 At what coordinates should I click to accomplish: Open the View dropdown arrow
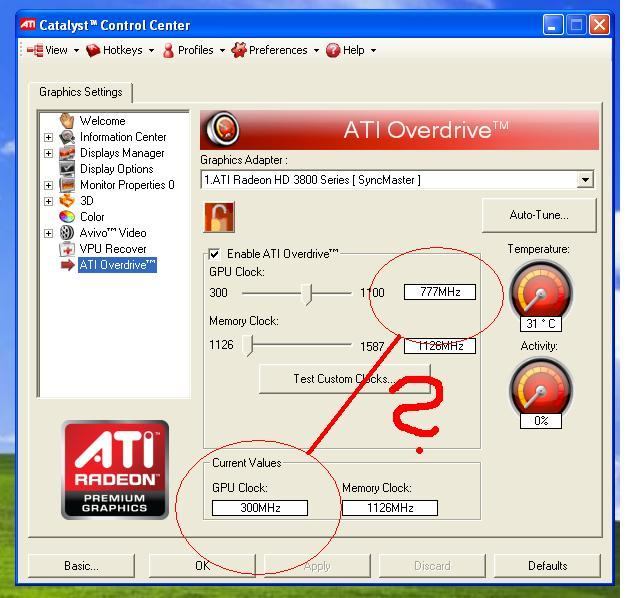coord(76,51)
